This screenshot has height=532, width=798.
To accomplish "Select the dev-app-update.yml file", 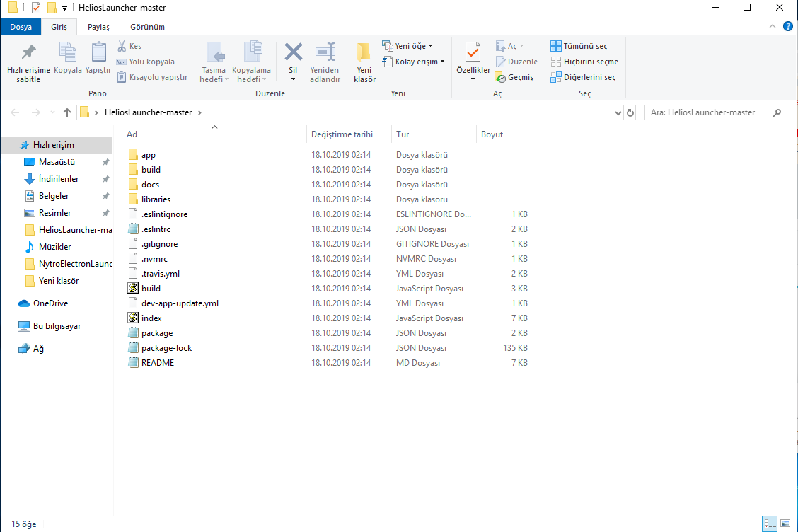I will [x=180, y=303].
